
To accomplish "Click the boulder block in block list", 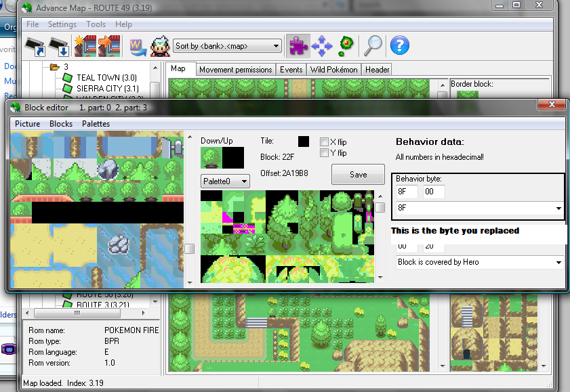I will point(108,169).
